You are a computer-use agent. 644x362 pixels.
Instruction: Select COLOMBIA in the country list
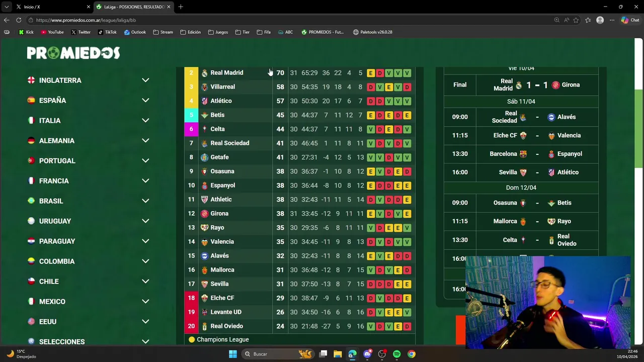click(x=57, y=261)
